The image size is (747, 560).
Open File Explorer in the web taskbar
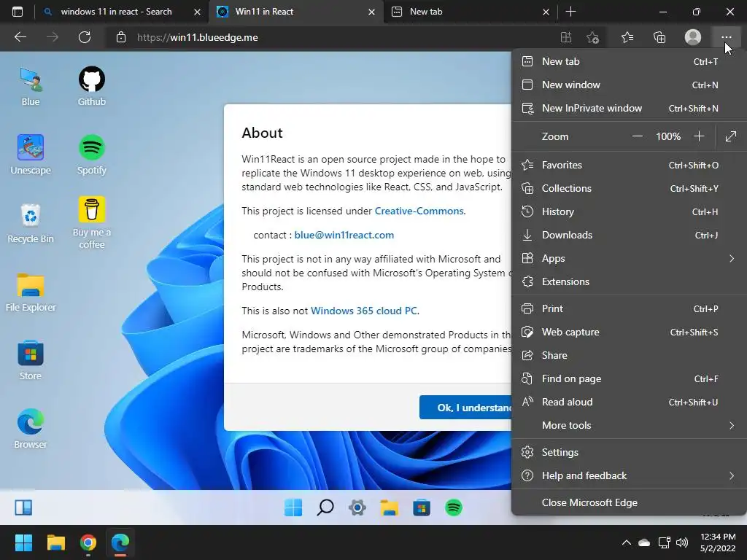390,507
